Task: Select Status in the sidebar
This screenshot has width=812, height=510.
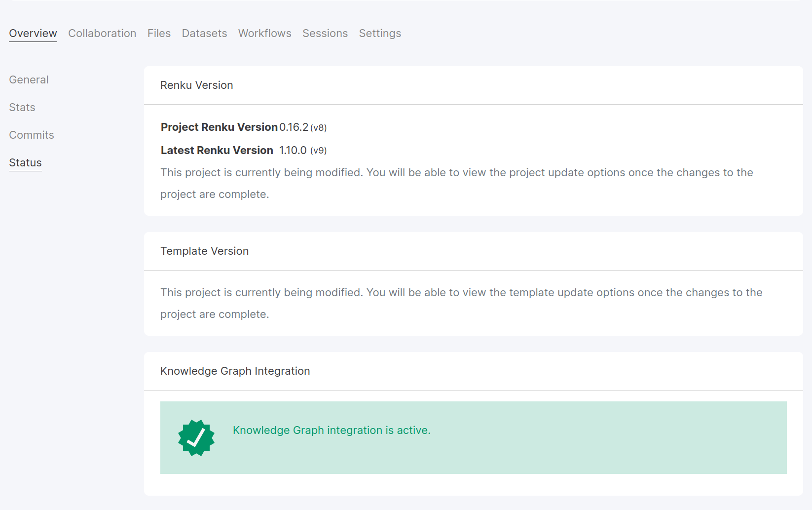Action: click(25, 162)
